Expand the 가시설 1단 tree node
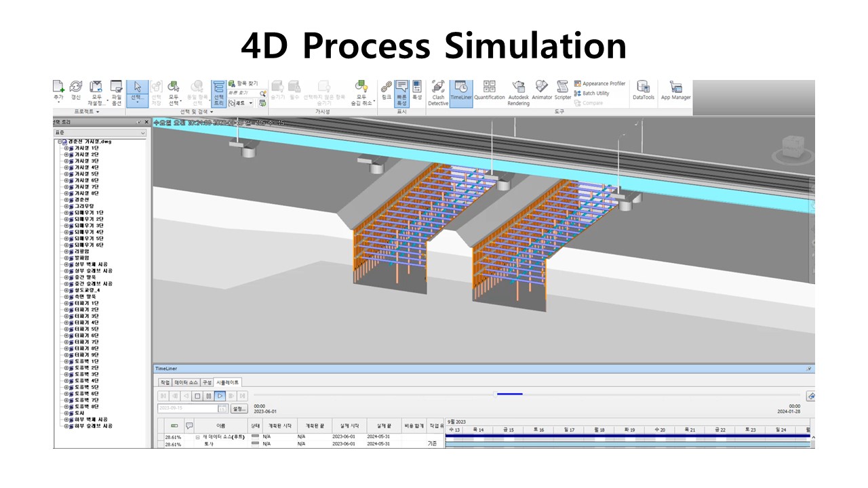This screenshot has width=868, height=488. pyautogui.click(x=67, y=148)
